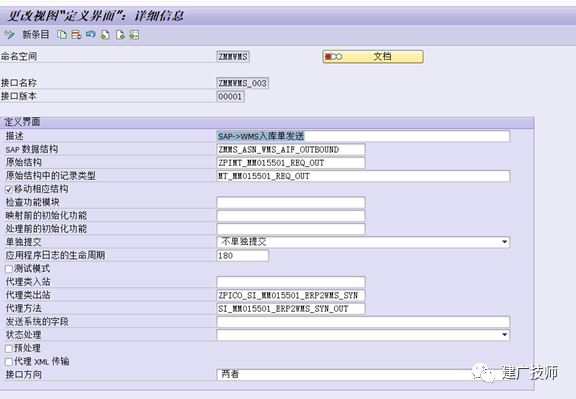
Task: Go to previous entry icon
Action: (105, 35)
